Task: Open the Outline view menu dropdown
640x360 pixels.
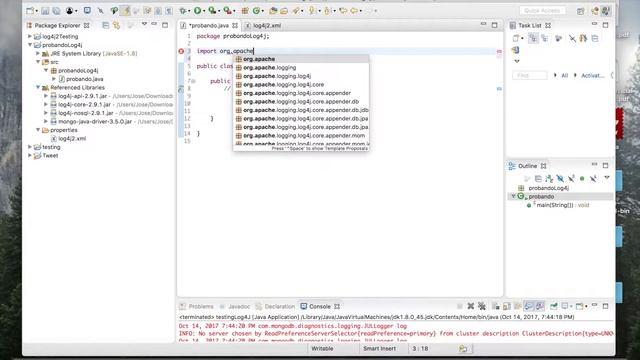Action: click(607, 178)
